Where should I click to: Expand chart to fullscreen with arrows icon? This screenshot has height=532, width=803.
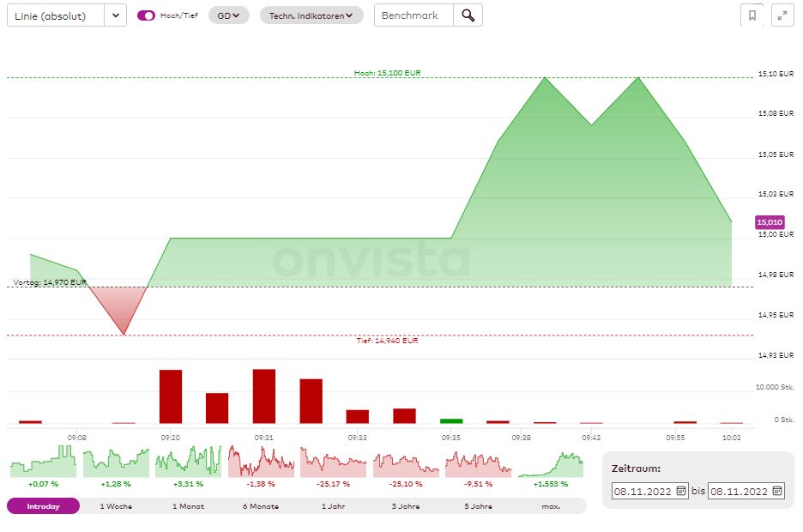point(782,15)
